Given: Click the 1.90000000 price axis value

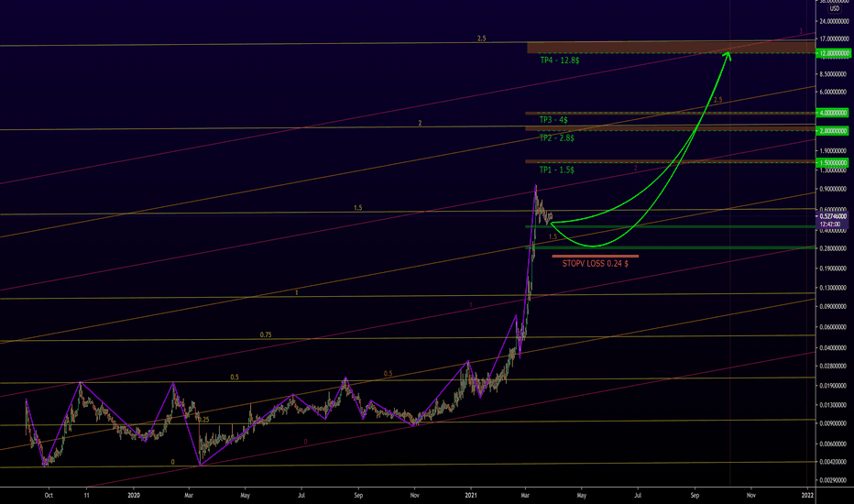Looking at the screenshot, I should click(x=834, y=151).
